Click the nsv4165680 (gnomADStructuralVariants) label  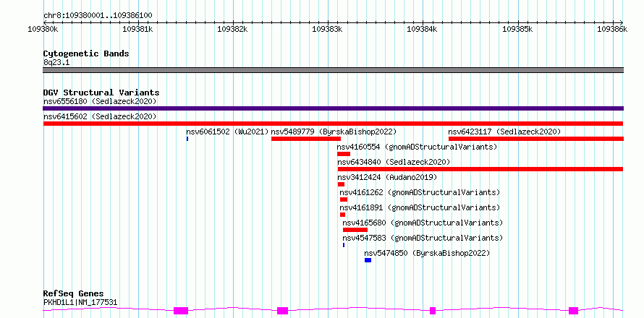click(423, 223)
